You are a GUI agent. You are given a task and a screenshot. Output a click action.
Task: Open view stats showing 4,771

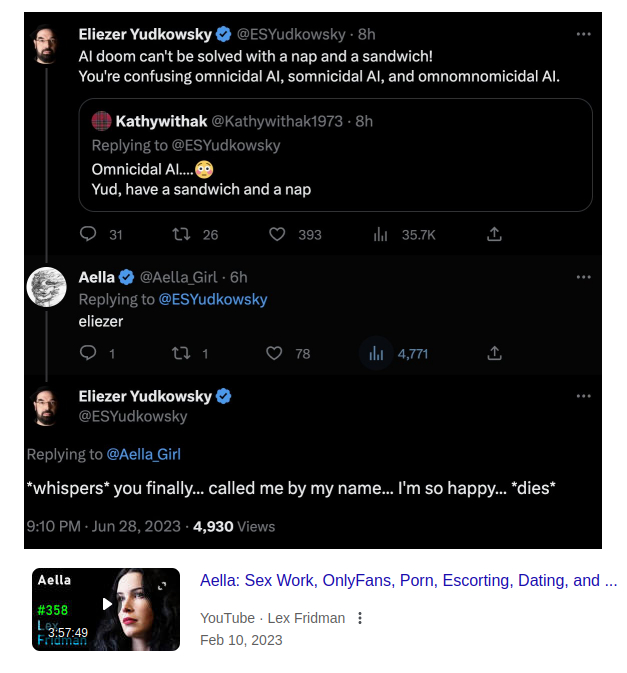click(x=376, y=354)
